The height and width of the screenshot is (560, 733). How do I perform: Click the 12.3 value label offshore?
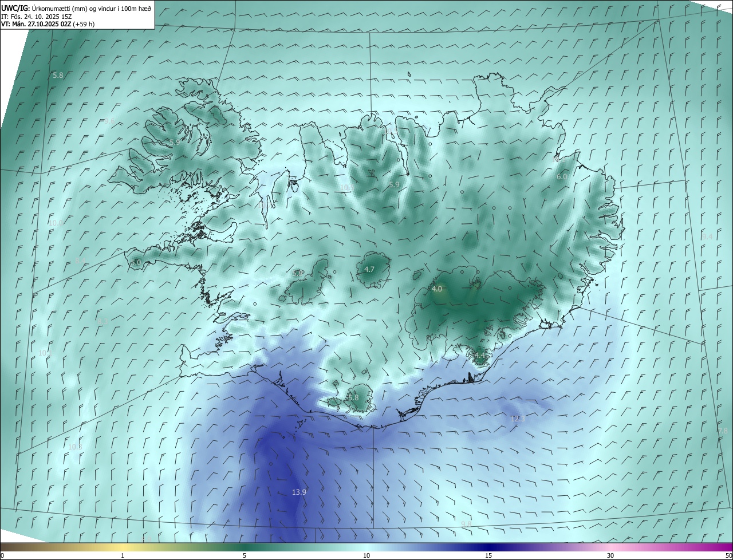point(518,419)
